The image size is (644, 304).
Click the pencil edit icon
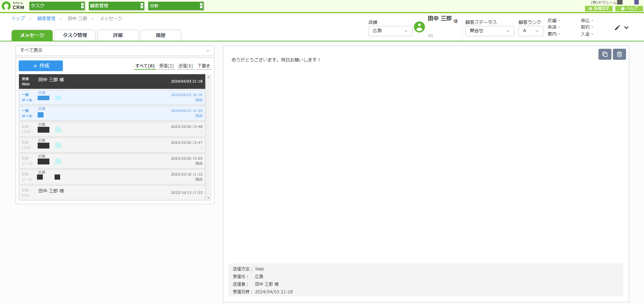click(617, 28)
